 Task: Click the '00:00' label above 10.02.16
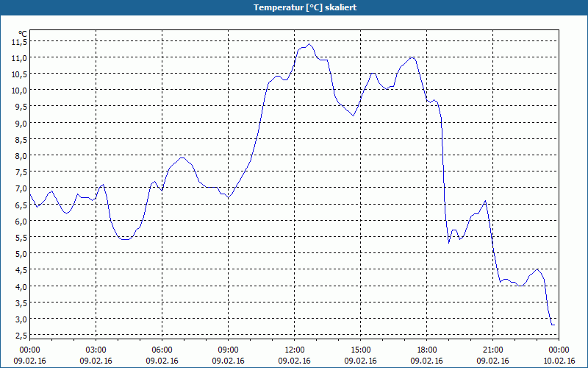pyautogui.click(x=559, y=350)
